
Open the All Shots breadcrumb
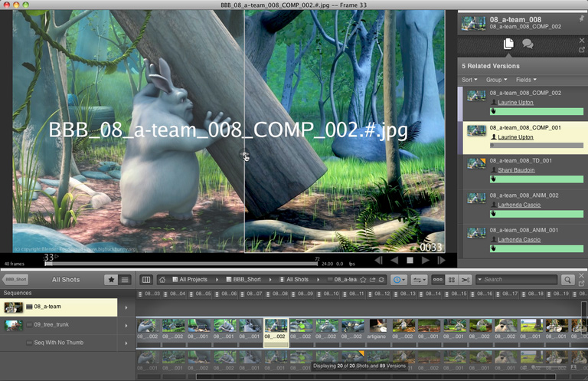coord(294,280)
